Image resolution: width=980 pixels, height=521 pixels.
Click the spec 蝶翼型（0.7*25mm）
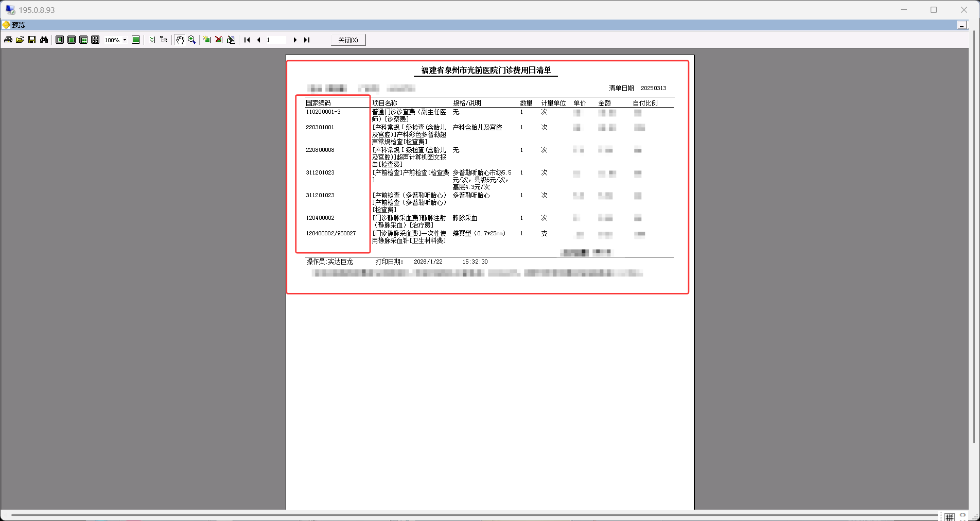point(479,233)
